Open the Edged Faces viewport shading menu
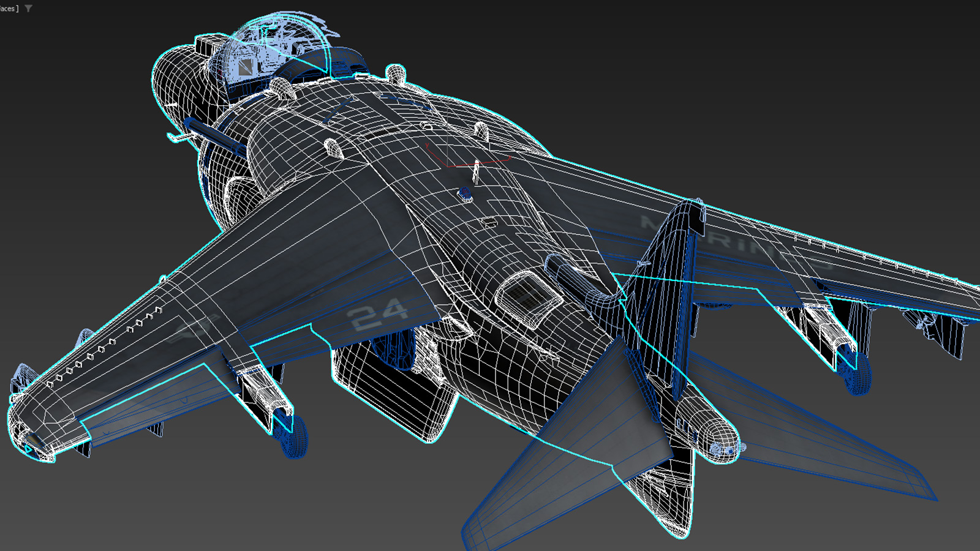Viewport: 980px width, 551px height. [9, 9]
